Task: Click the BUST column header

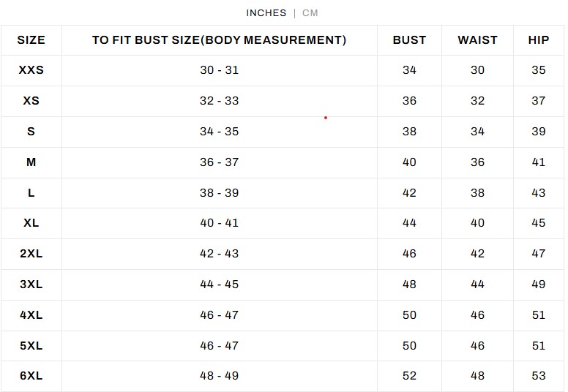Action: (409, 40)
